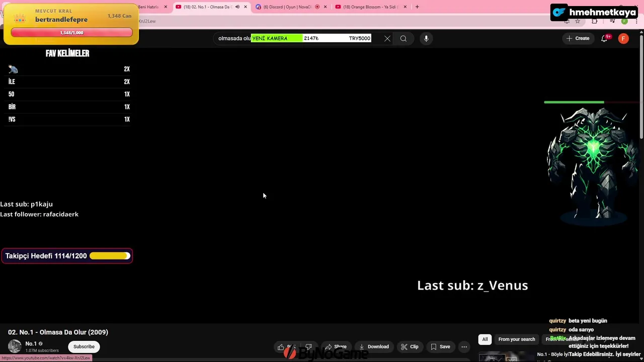This screenshot has width=644, height=362.
Task: Open a new browser tab with plus icon
Action: [417, 7]
